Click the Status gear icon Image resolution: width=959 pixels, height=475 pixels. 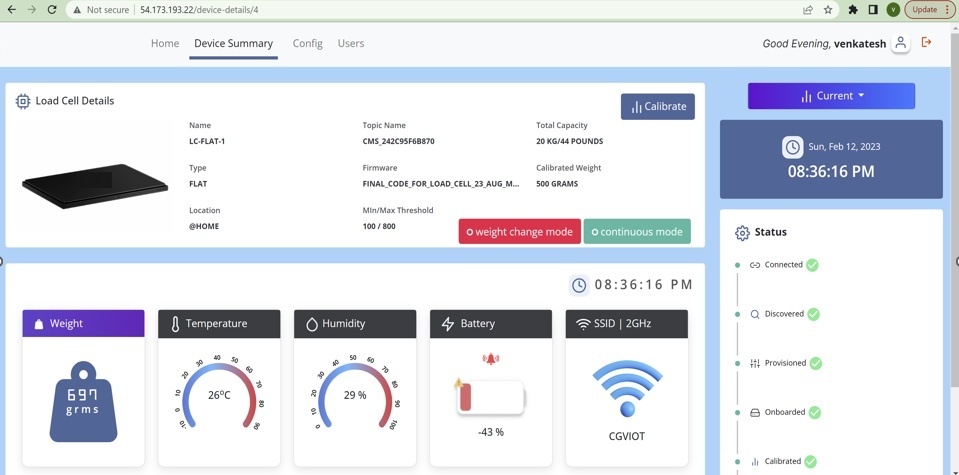click(742, 233)
